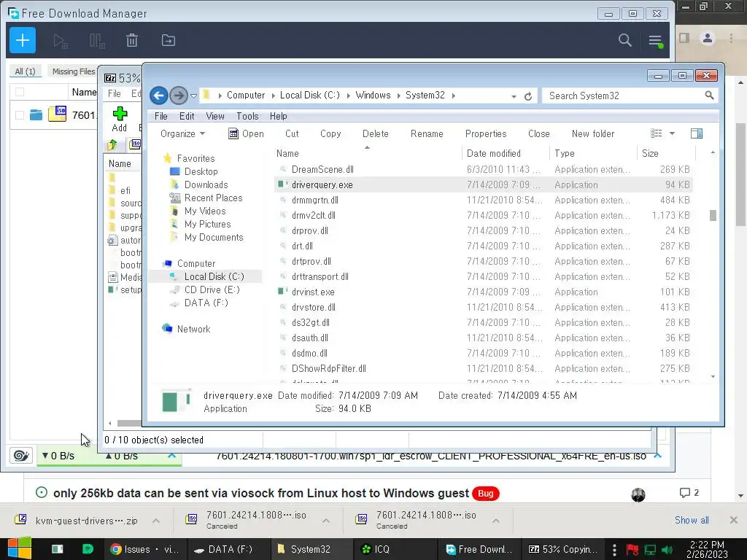The width and height of the screenshot is (747, 560).
Task: Open the Windows Start button
Action: click(x=20, y=549)
